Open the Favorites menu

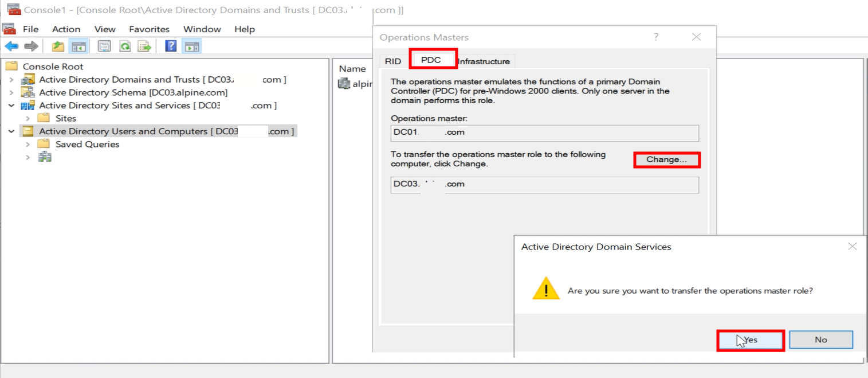149,29
